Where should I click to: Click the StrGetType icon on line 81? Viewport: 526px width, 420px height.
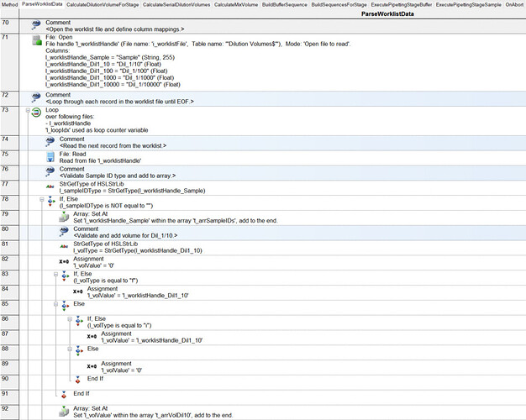(64, 247)
